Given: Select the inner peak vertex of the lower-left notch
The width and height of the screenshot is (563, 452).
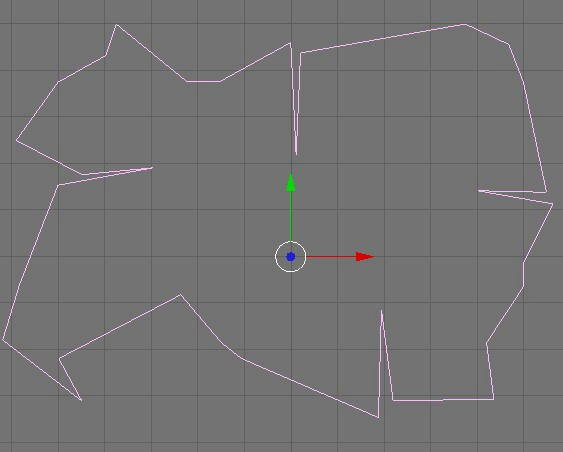Looking at the screenshot, I should 180,295.
